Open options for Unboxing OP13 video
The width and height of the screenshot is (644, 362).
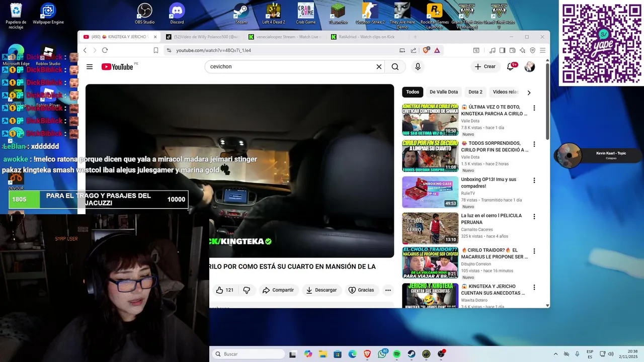coord(534,180)
